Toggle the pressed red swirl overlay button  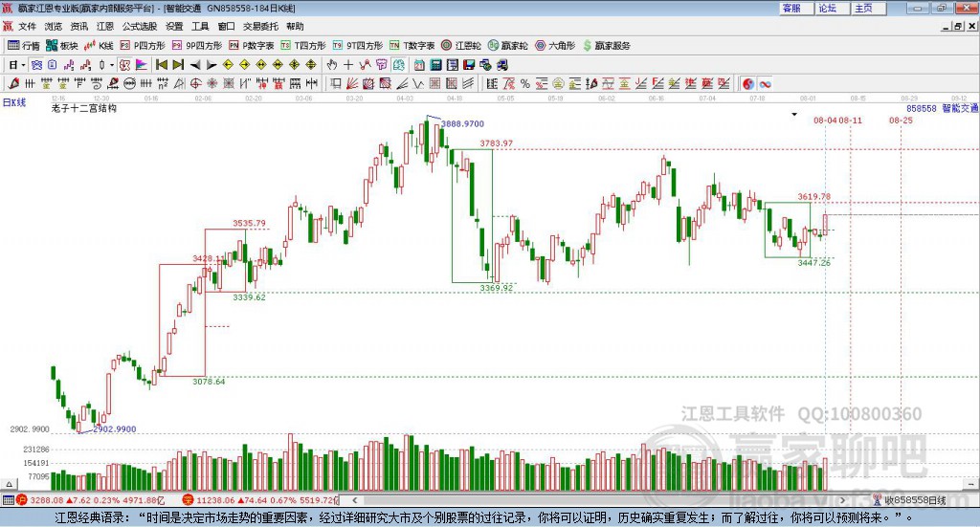tap(124, 64)
